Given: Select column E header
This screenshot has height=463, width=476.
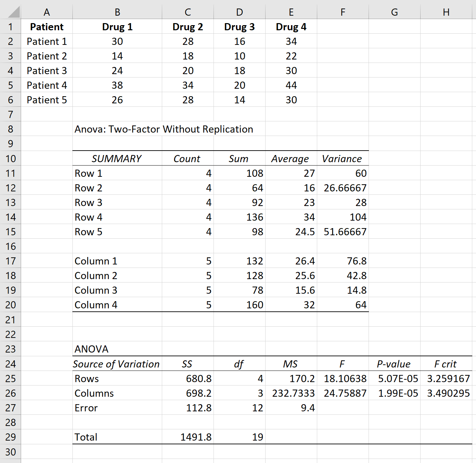Looking at the screenshot, I should [291, 12].
